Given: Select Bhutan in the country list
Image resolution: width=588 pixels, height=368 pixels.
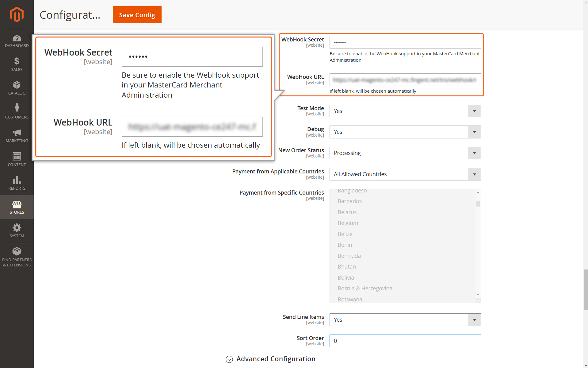Looking at the screenshot, I should 347,266.
